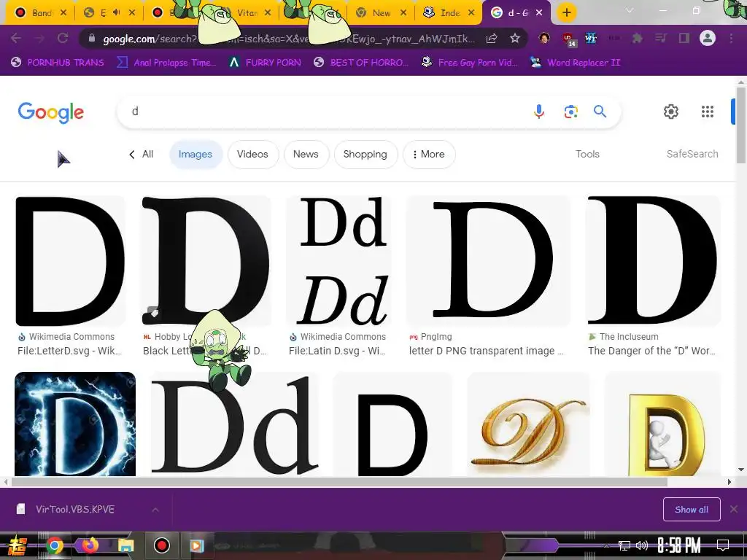Expand the More search filters menu
This screenshot has height=560, width=747.
429,155
